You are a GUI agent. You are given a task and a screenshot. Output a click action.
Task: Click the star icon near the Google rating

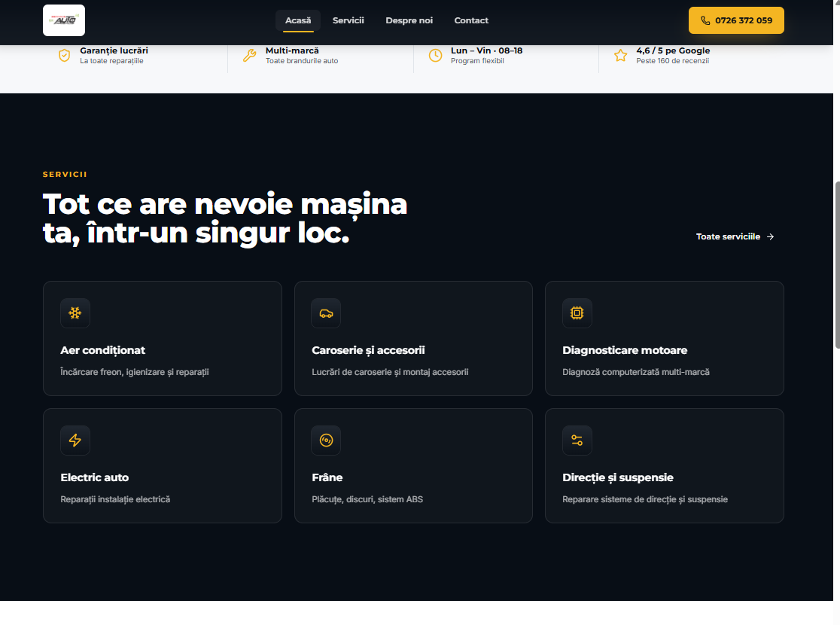click(620, 54)
